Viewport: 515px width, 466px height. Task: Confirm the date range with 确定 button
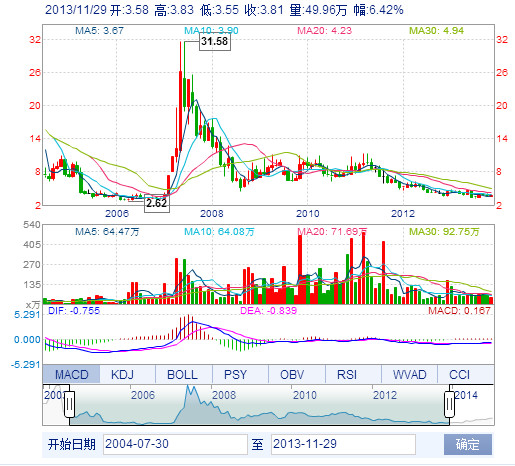[x=468, y=444]
